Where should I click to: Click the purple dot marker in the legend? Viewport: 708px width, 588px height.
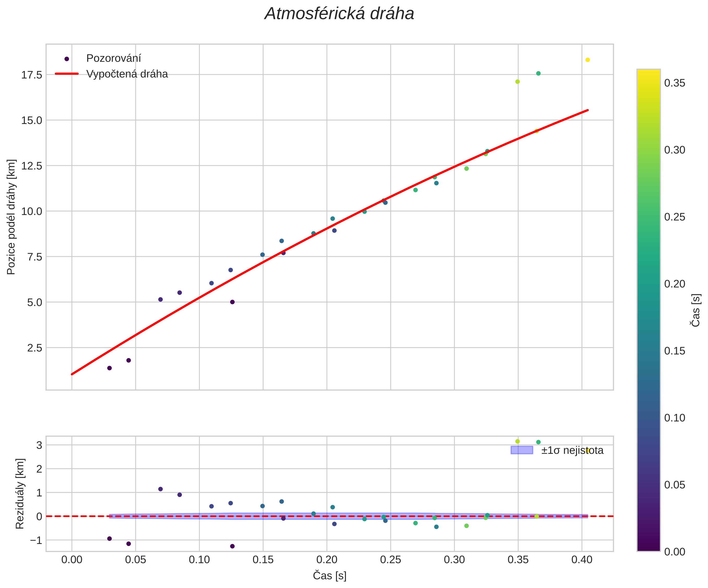click(67, 59)
